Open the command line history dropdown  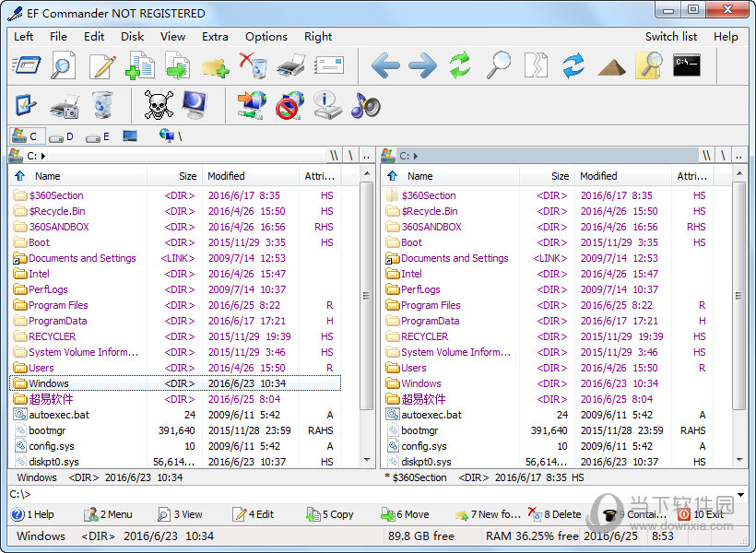click(x=740, y=495)
